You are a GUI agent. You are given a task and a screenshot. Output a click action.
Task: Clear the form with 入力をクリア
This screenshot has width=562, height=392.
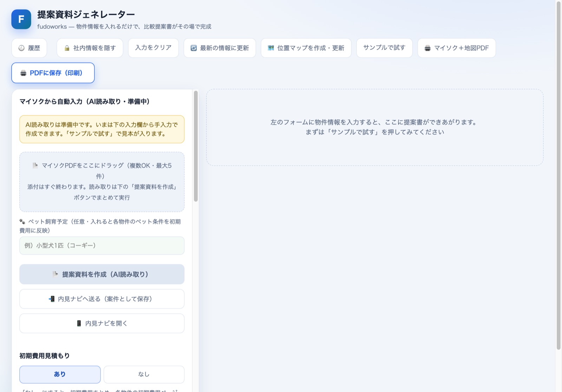tap(153, 48)
